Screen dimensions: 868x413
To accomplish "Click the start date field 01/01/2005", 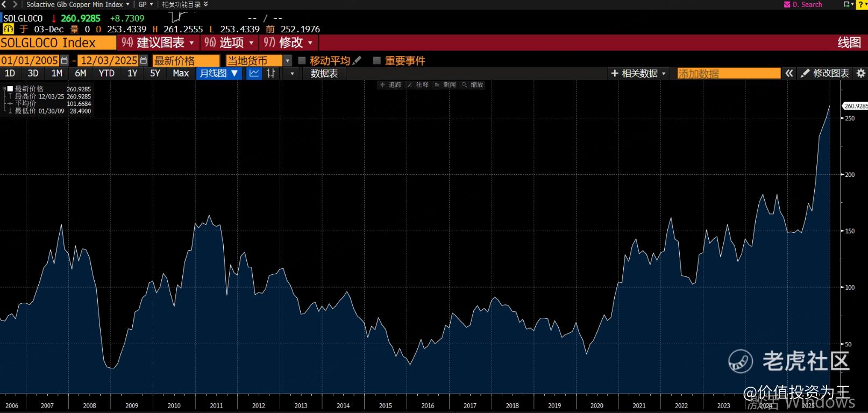I will coord(30,61).
